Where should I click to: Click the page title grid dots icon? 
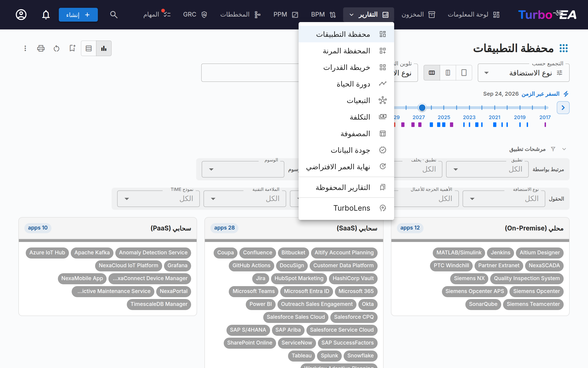[564, 48]
